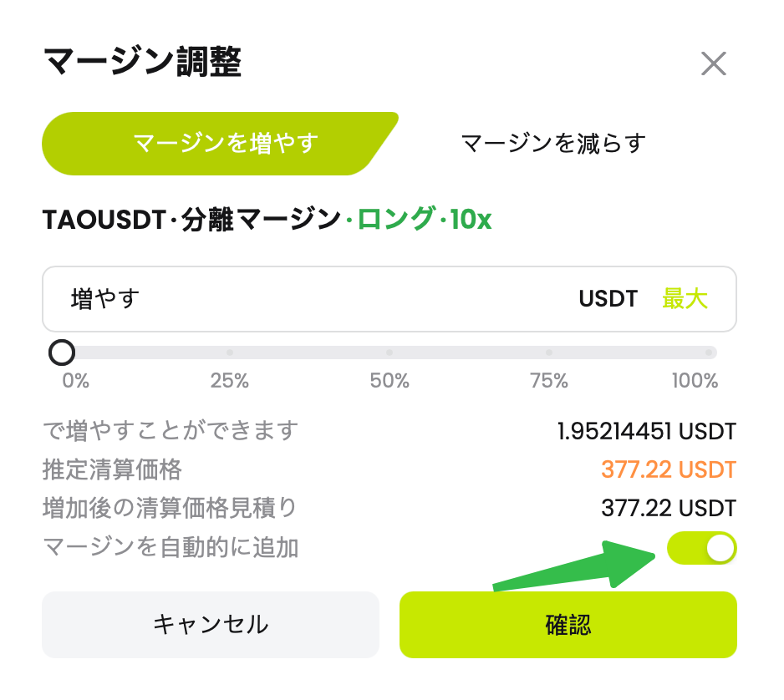Close the マージン調整 dialog
The image size is (784, 700).
tap(715, 63)
